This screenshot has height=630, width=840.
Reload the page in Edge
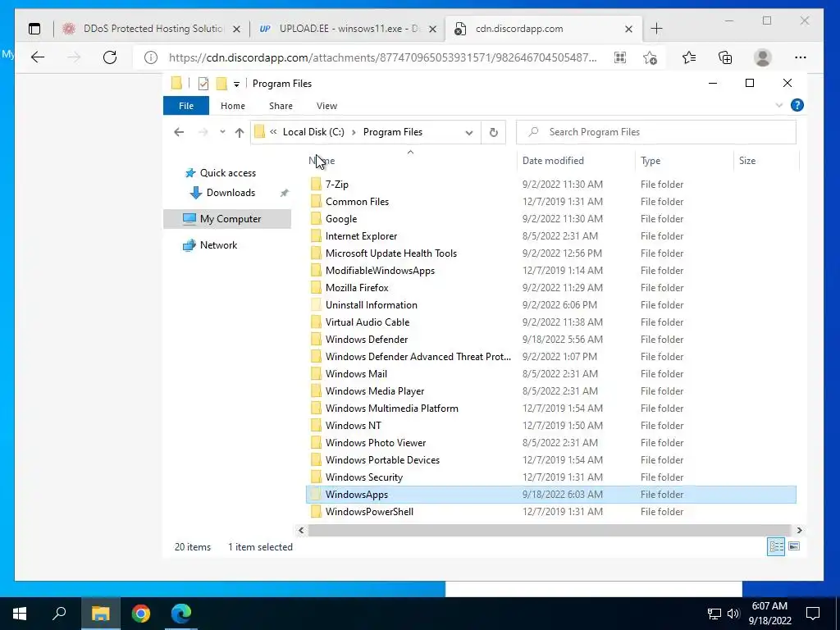[x=110, y=57]
